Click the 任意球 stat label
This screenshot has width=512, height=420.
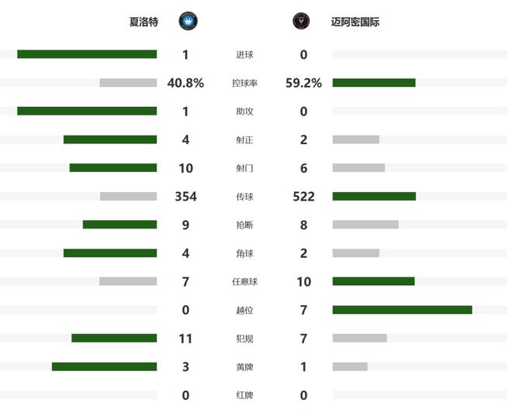coord(244,282)
